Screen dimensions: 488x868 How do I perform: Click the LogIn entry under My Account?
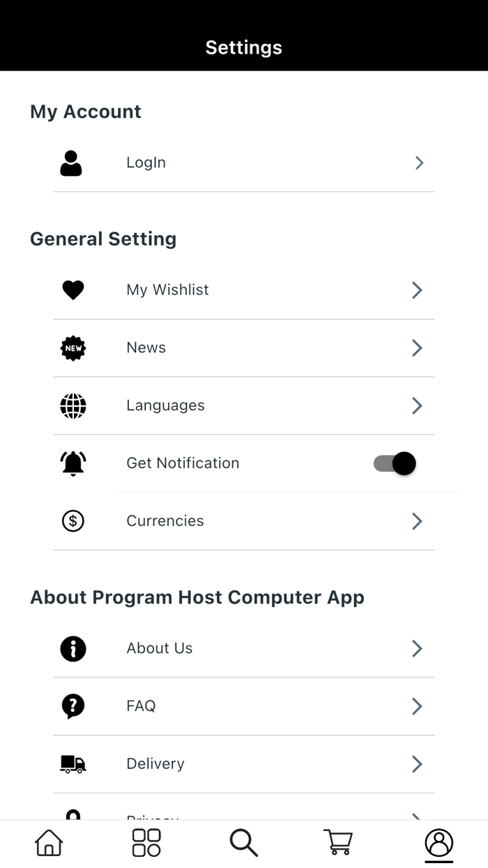point(146,163)
